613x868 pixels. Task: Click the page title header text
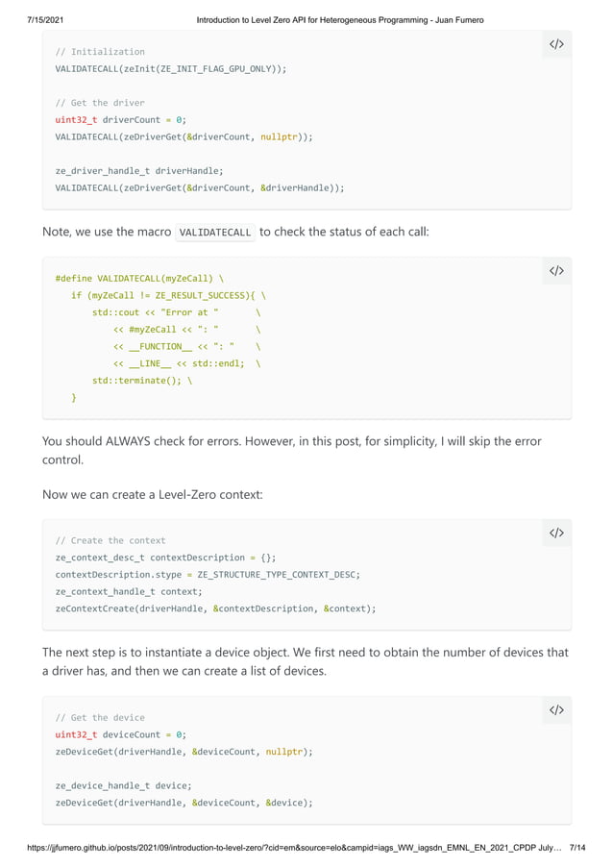point(339,19)
